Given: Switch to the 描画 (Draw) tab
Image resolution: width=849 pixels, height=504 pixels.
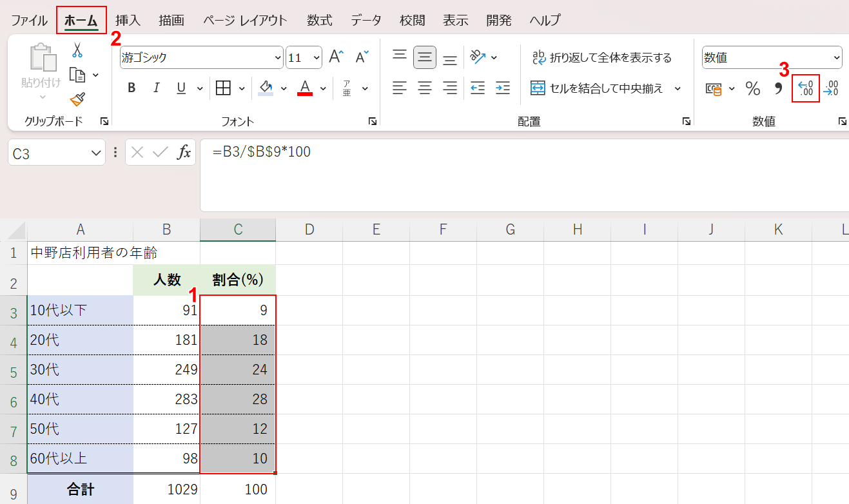Looking at the screenshot, I should pos(171,20).
